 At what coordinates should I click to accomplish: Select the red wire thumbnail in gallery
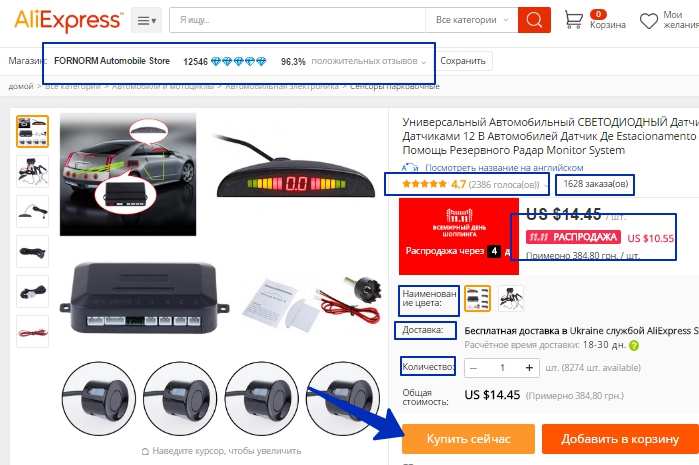point(33,332)
